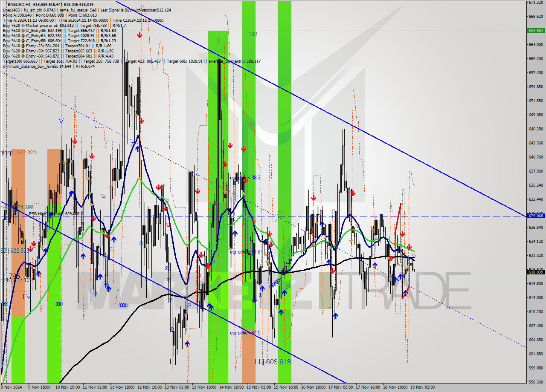Click the '19 Nov 02:00' time label

tap(422, 387)
